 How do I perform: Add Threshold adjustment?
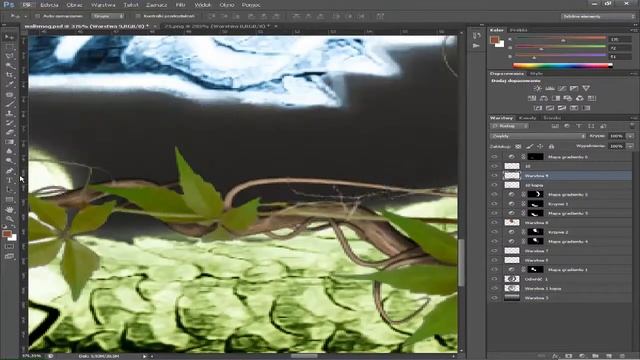(x=562, y=108)
